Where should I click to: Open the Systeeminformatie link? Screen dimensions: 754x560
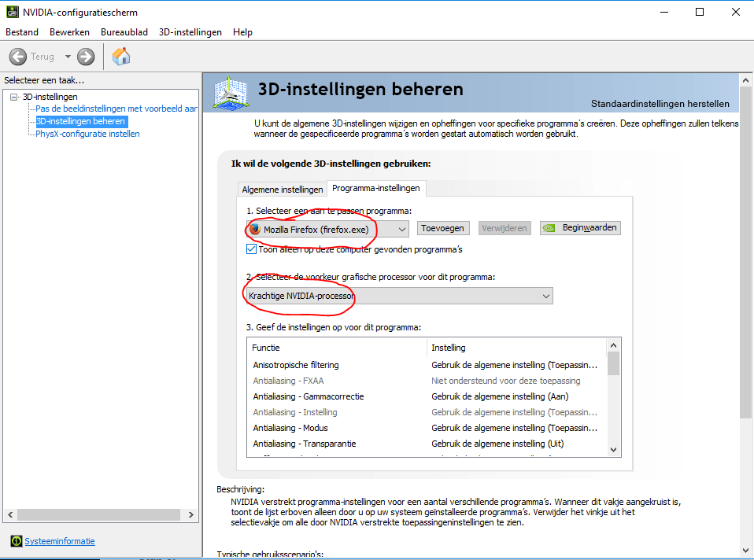60,541
